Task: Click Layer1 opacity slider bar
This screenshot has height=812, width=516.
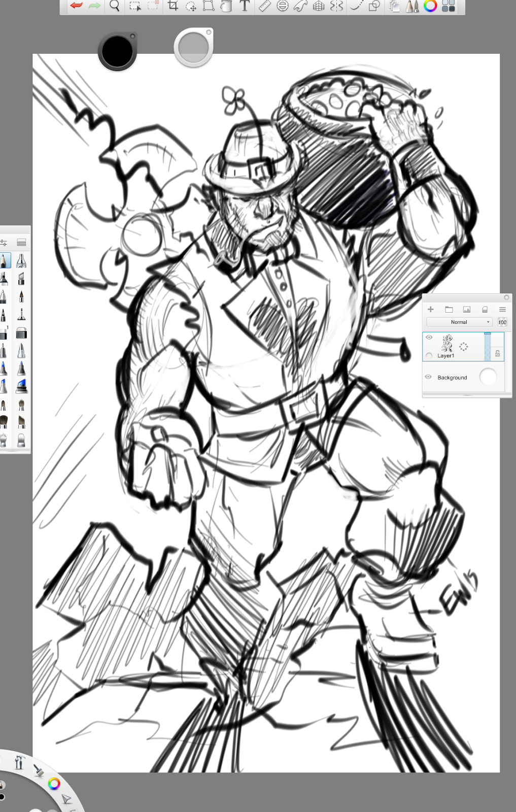Action: tap(488, 347)
